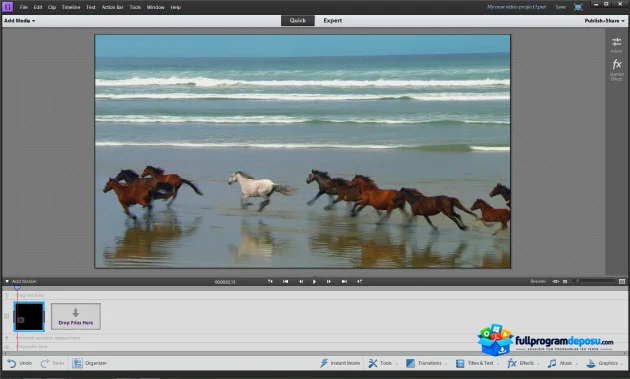Open the Graphics panel

[604, 363]
